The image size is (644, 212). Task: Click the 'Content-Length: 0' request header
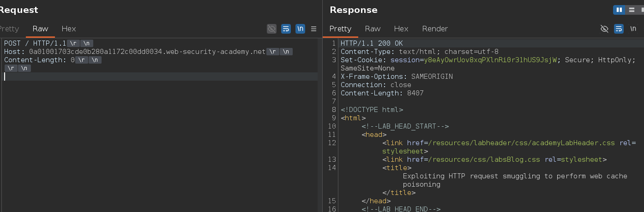click(39, 60)
